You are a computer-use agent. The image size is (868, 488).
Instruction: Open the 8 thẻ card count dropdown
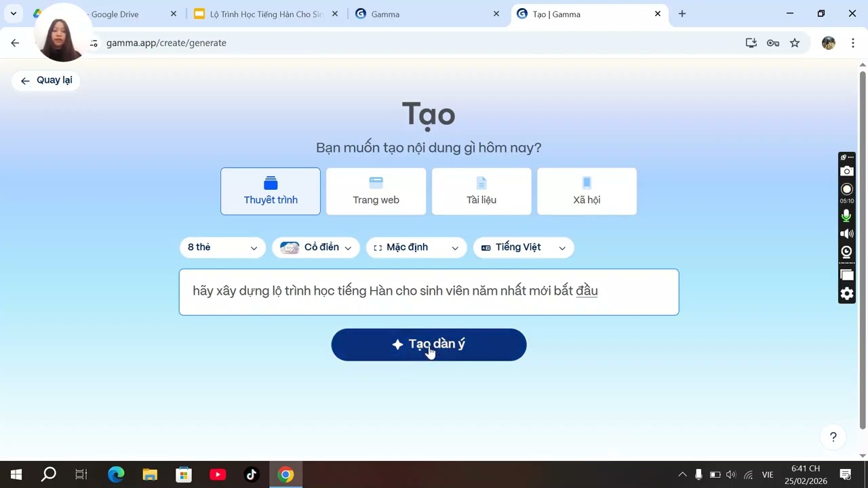point(222,247)
